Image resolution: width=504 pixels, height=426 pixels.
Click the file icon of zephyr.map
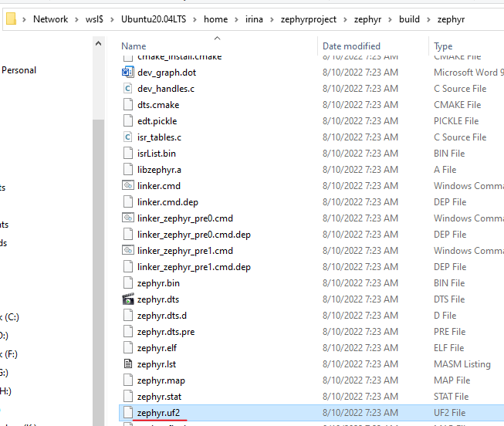pyautogui.click(x=128, y=380)
